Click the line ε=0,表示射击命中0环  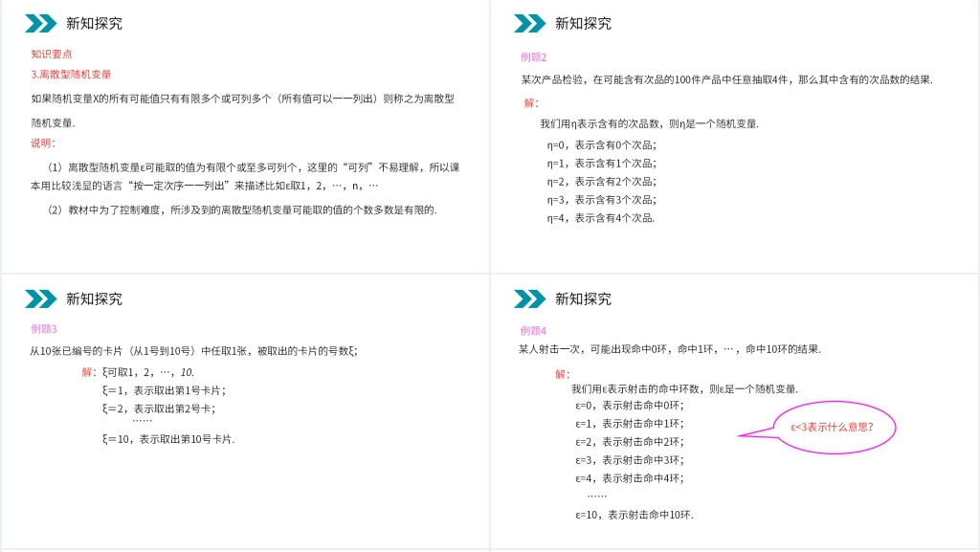pos(630,406)
